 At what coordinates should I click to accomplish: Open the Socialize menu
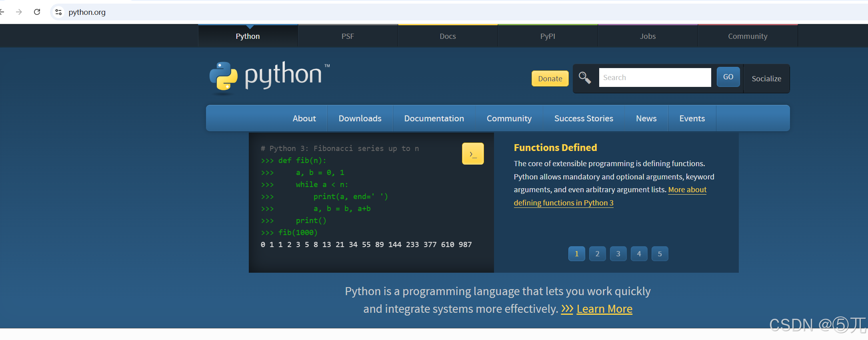766,78
